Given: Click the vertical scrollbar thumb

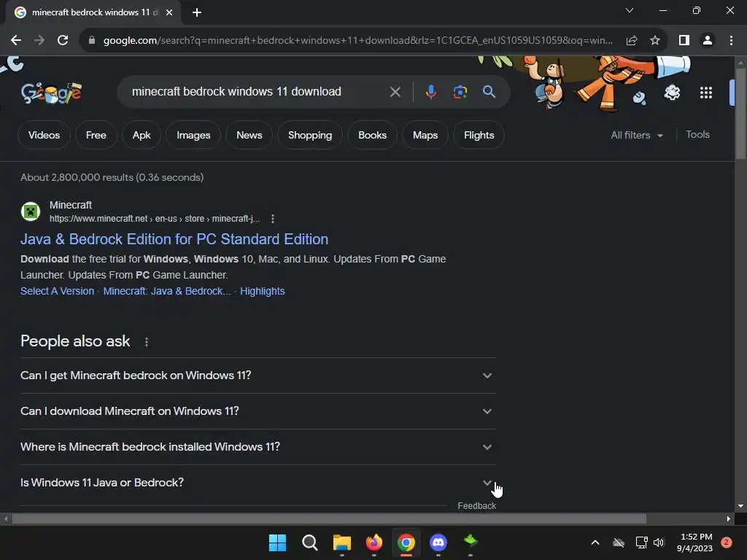Looking at the screenshot, I should [740, 113].
